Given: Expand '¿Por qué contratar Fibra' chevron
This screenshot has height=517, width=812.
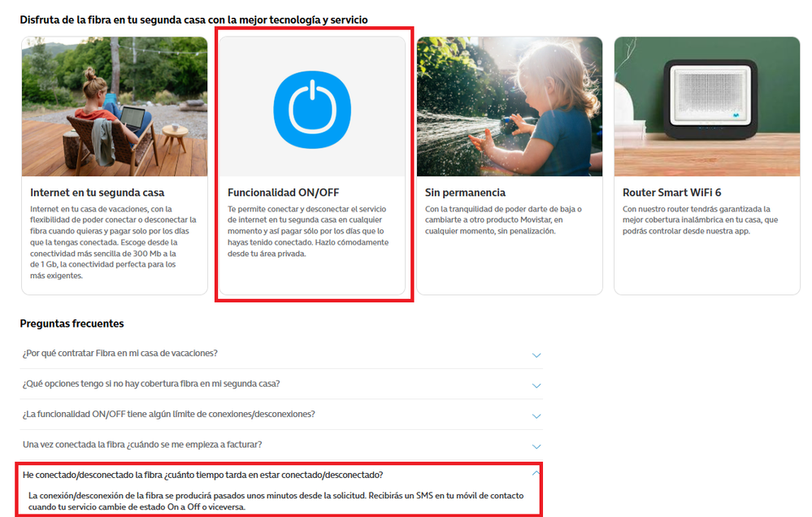Looking at the screenshot, I should (x=536, y=355).
